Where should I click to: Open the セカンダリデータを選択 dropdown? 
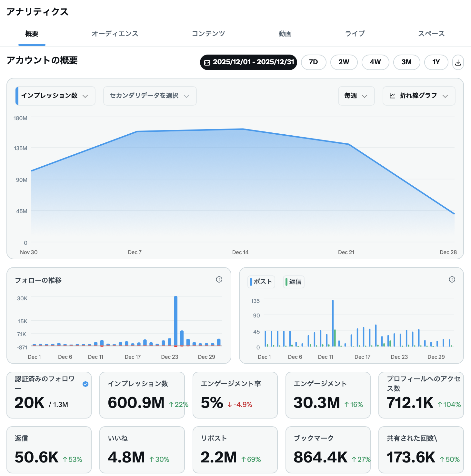click(x=149, y=96)
